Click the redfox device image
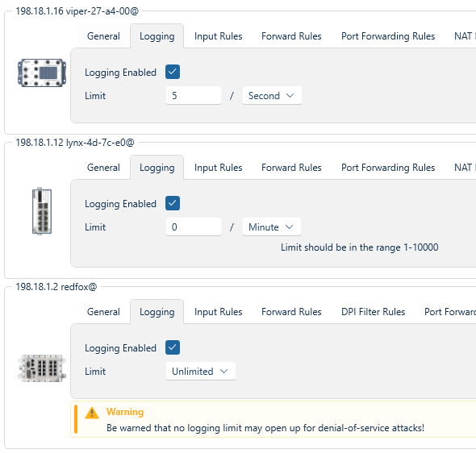The width and height of the screenshot is (476, 453). tap(42, 368)
